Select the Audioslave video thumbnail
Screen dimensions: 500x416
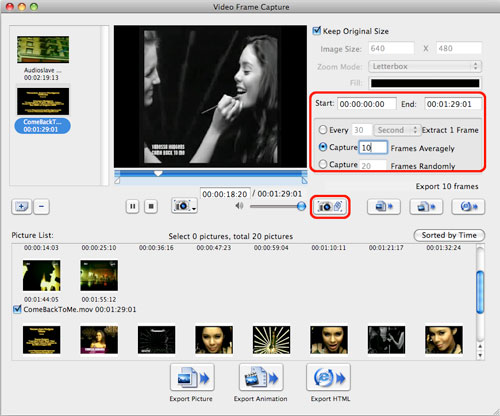43,50
